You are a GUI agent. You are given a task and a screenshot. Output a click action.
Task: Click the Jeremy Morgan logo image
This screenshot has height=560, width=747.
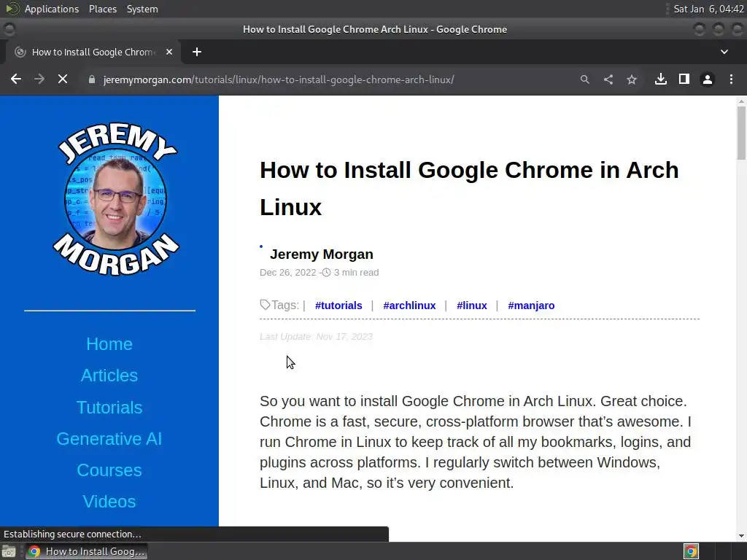coord(116,200)
